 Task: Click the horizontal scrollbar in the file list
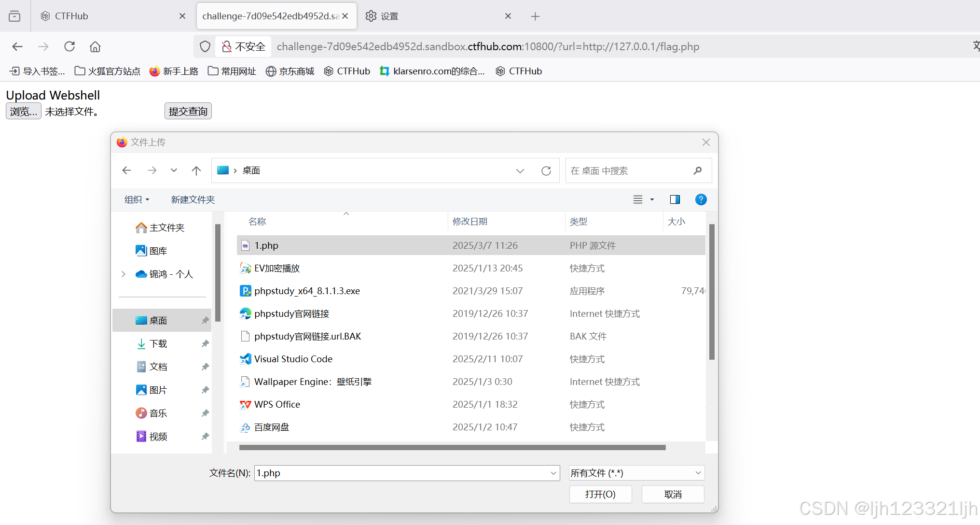click(x=452, y=447)
